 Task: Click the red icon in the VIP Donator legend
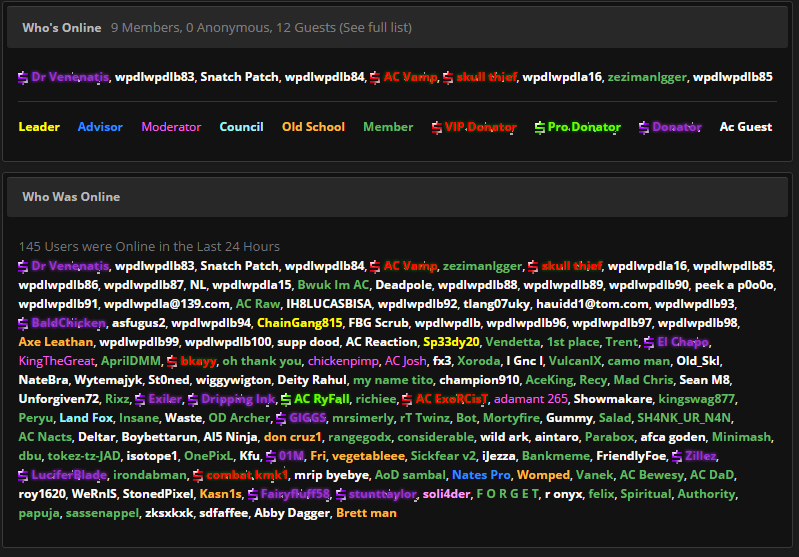[x=437, y=127]
